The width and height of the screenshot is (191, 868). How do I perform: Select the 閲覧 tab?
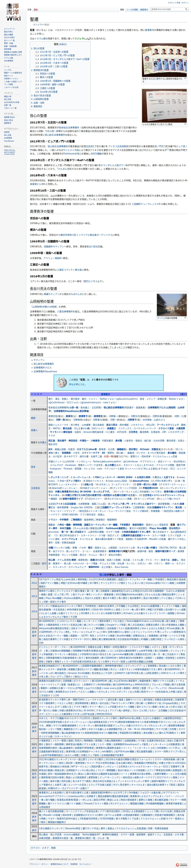click(122, 10)
